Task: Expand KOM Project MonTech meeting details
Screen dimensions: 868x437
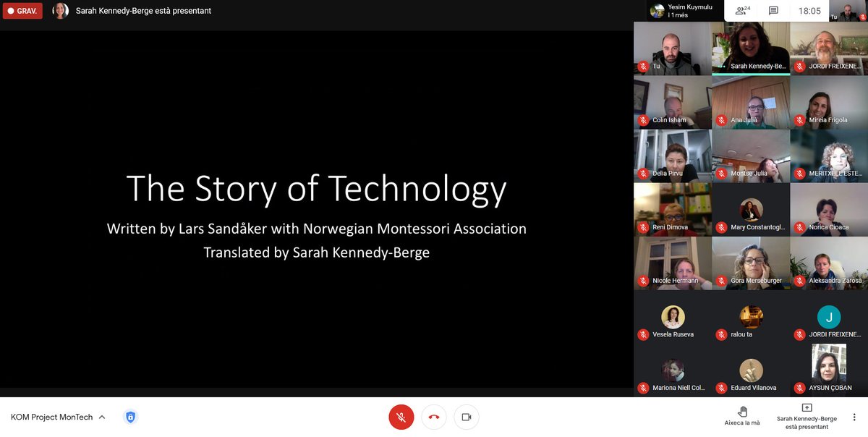Action: click(58, 417)
